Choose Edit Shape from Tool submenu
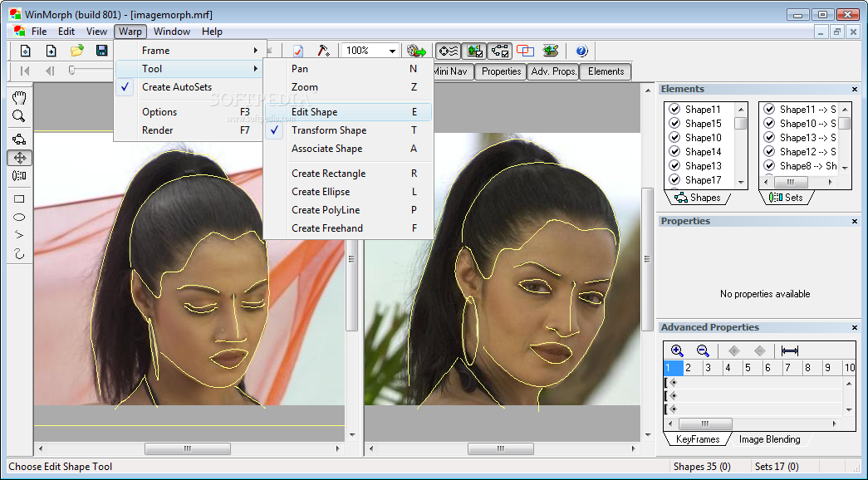This screenshot has height=480, width=868. pyautogui.click(x=349, y=112)
